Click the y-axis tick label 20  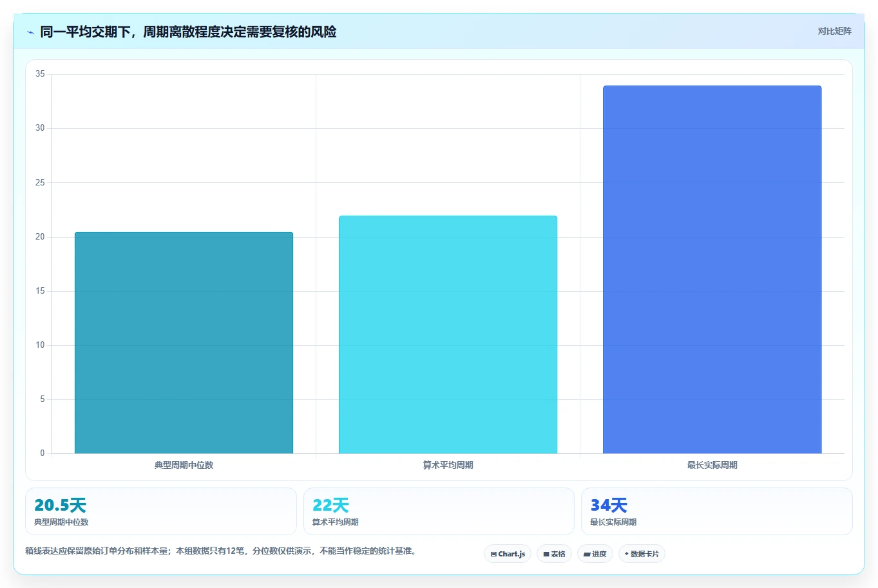pos(40,237)
